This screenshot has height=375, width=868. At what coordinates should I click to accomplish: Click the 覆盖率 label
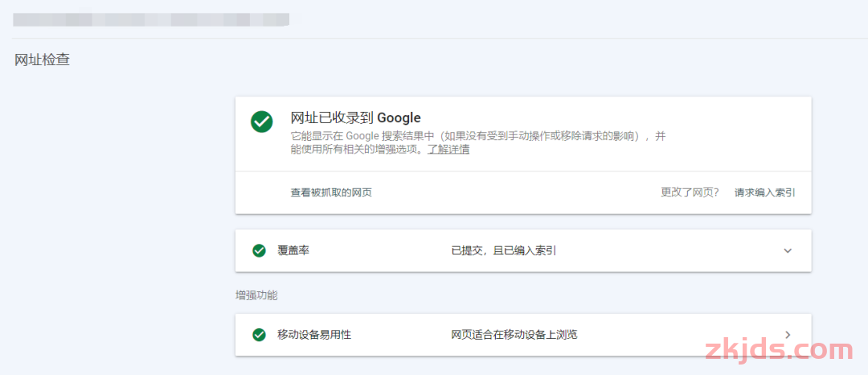(x=293, y=251)
